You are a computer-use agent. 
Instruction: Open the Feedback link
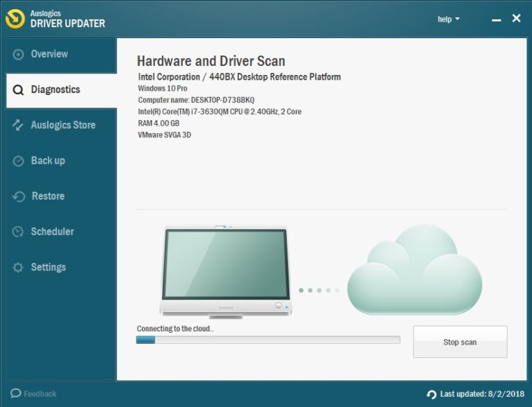click(39, 394)
